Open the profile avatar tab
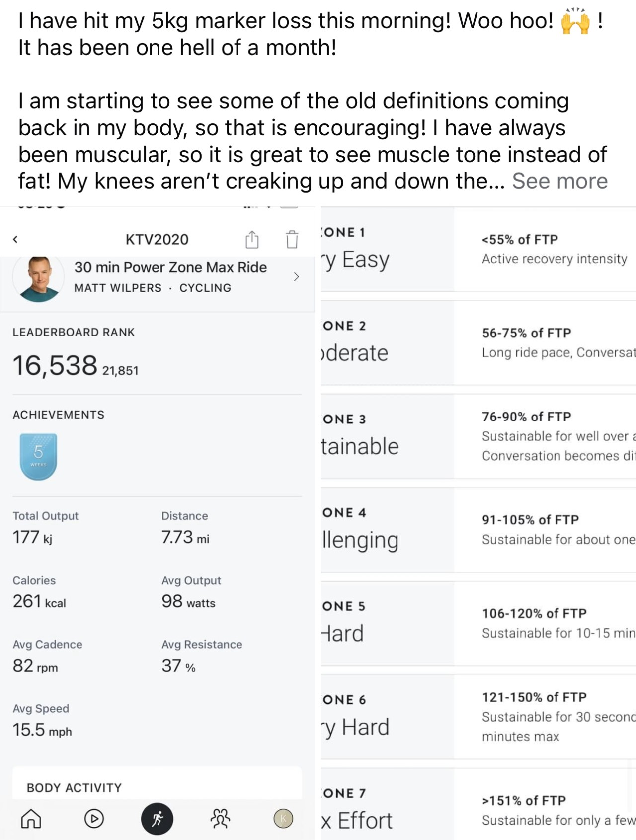This screenshot has height=840, width=636. (x=283, y=818)
